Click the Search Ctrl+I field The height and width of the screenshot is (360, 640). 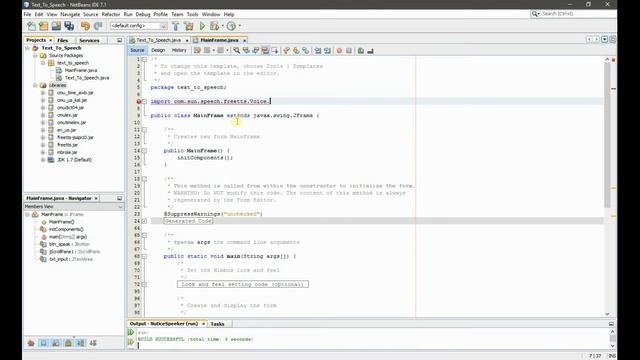pos(573,14)
